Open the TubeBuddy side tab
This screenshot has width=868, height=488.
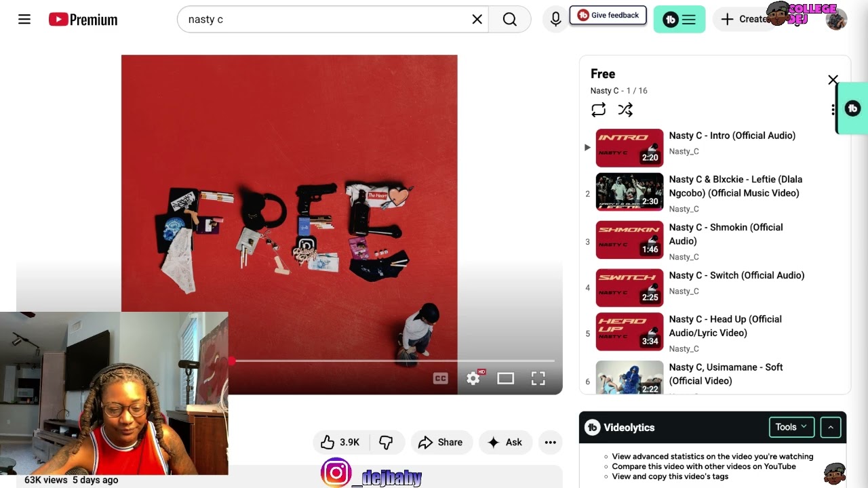tap(852, 108)
